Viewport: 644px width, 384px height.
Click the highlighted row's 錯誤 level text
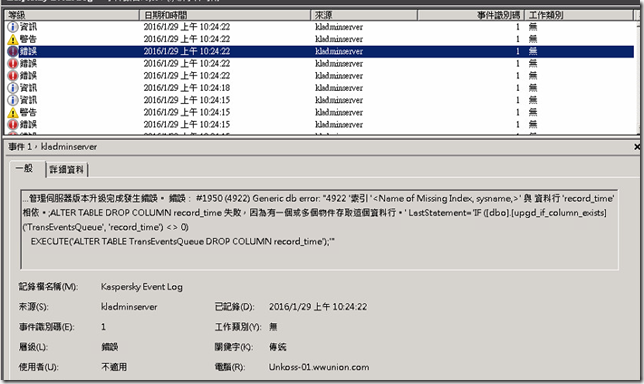pyautogui.click(x=28, y=51)
